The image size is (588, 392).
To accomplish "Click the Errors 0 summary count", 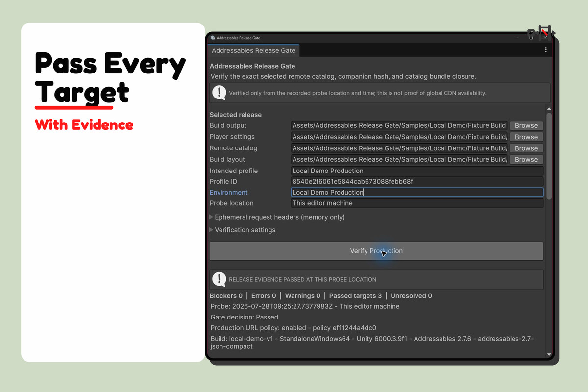I will coord(264,296).
